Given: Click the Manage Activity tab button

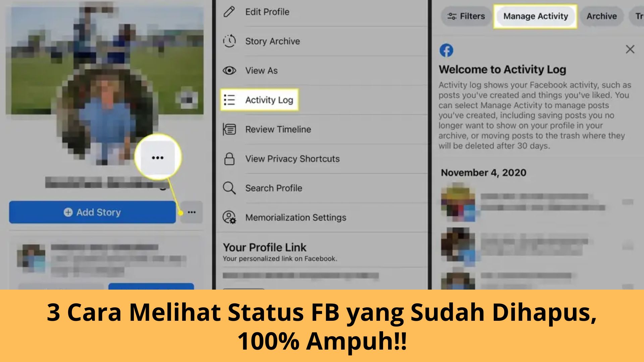Looking at the screenshot, I should click(x=535, y=16).
